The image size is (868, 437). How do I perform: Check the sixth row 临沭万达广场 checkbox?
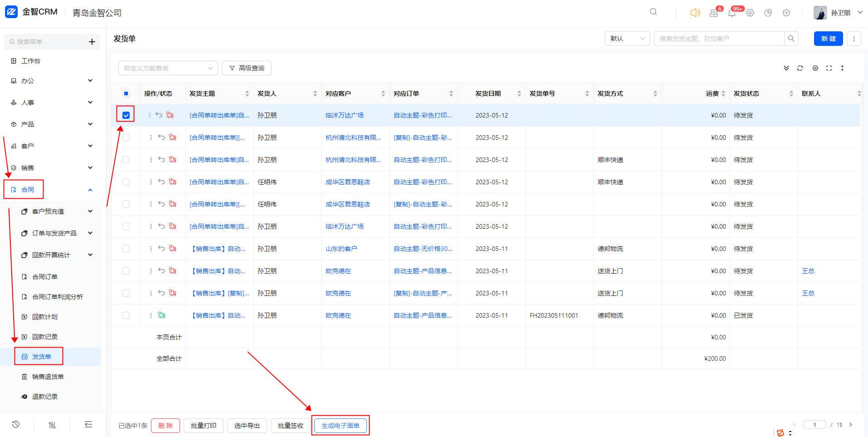pyautogui.click(x=126, y=226)
